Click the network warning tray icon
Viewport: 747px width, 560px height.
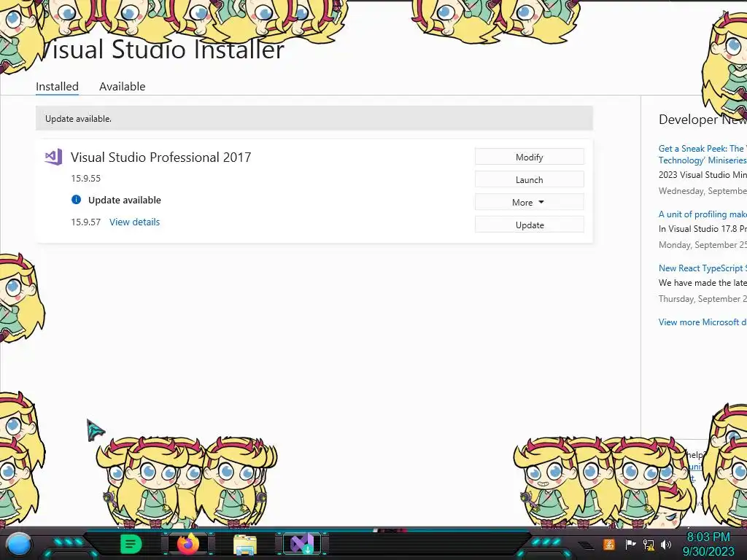pos(649,544)
